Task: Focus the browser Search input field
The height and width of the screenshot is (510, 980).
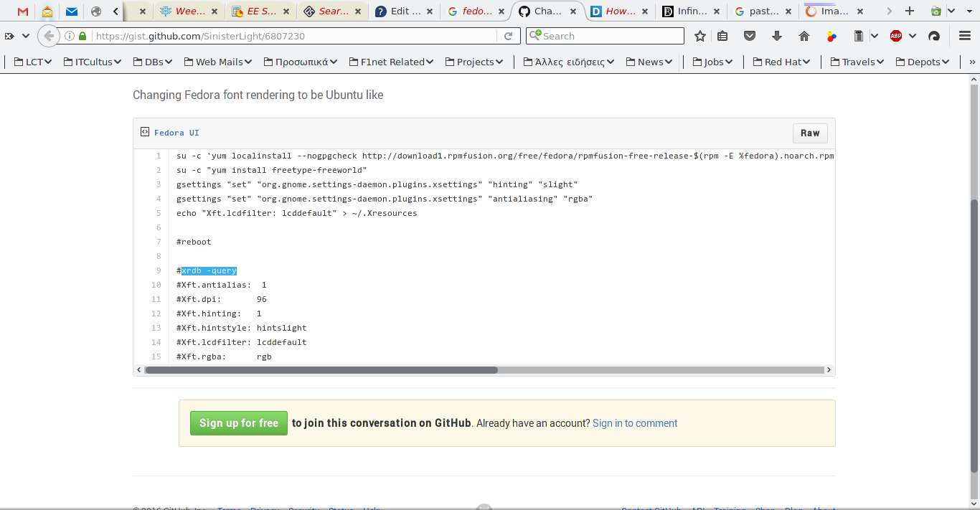Action: coord(605,36)
